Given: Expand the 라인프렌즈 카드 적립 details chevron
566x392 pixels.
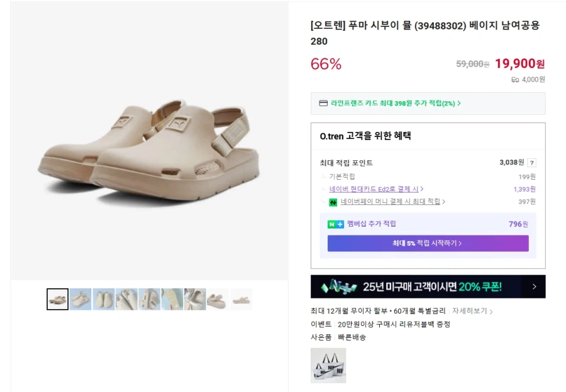Looking at the screenshot, I should click(458, 102).
